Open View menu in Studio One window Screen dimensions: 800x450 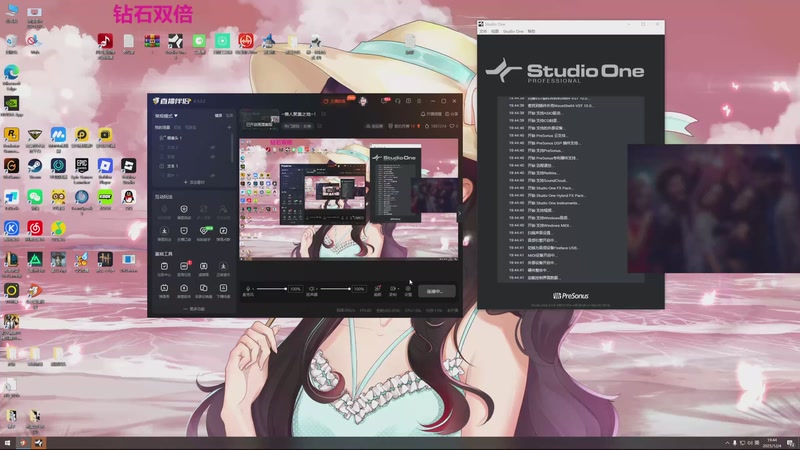click(495, 32)
